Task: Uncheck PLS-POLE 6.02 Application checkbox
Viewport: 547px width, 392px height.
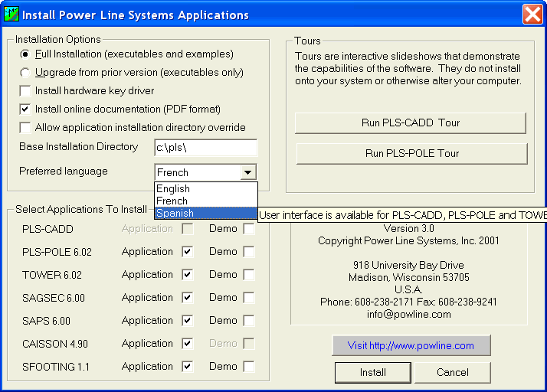Action: pos(188,252)
